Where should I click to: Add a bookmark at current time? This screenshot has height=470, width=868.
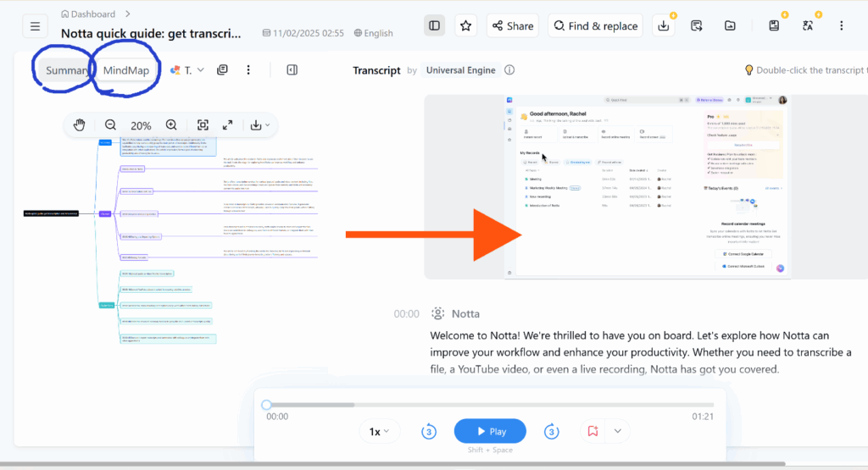[593, 431]
